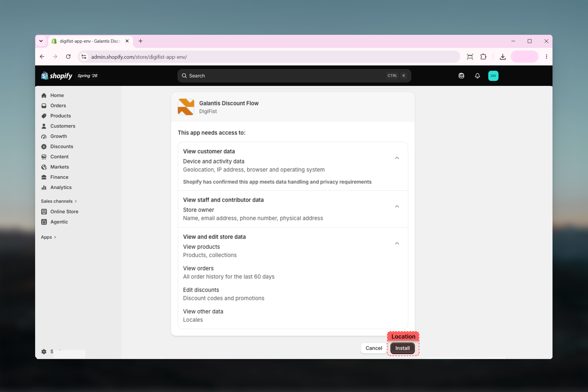Navigate to Customers
The width and height of the screenshot is (588, 392).
pos(63,126)
